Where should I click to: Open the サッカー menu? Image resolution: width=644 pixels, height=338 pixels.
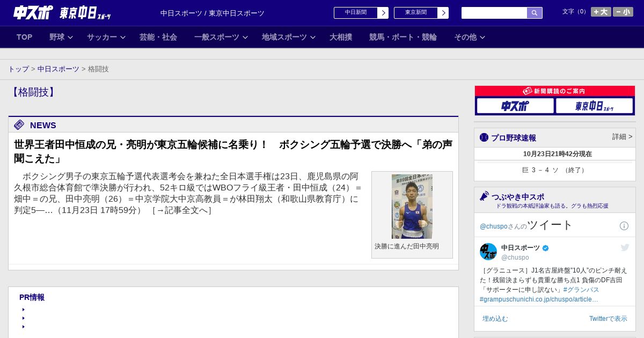coord(102,37)
